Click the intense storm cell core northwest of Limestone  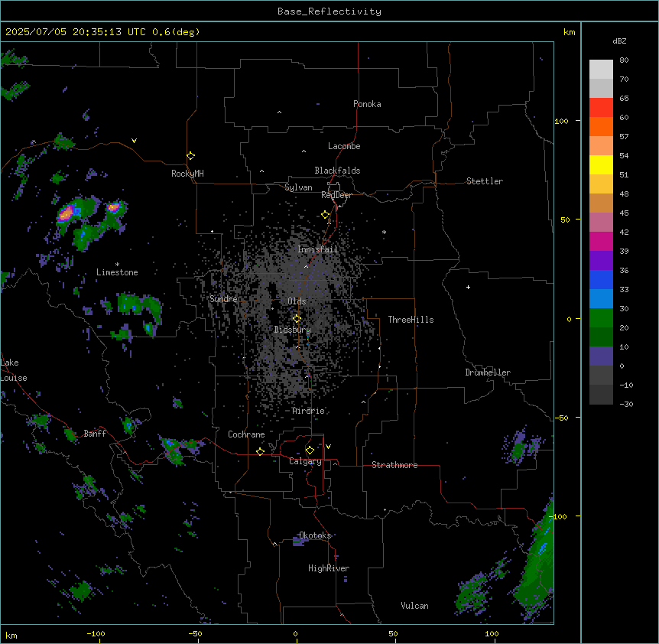[66, 214]
